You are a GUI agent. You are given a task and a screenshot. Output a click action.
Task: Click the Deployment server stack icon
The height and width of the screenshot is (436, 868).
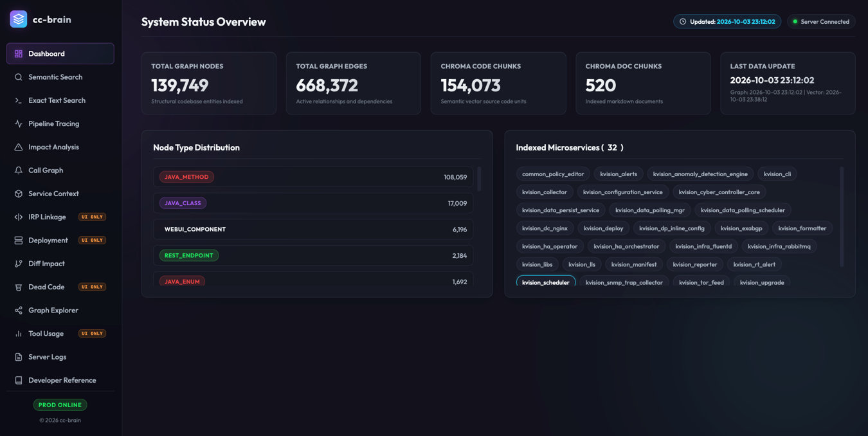point(19,241)
